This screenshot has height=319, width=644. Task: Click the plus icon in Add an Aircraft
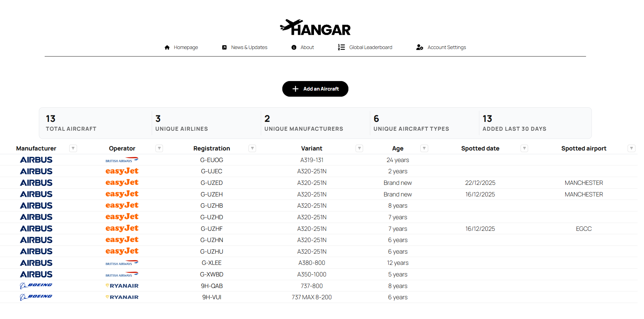click(x=295, y=89)
